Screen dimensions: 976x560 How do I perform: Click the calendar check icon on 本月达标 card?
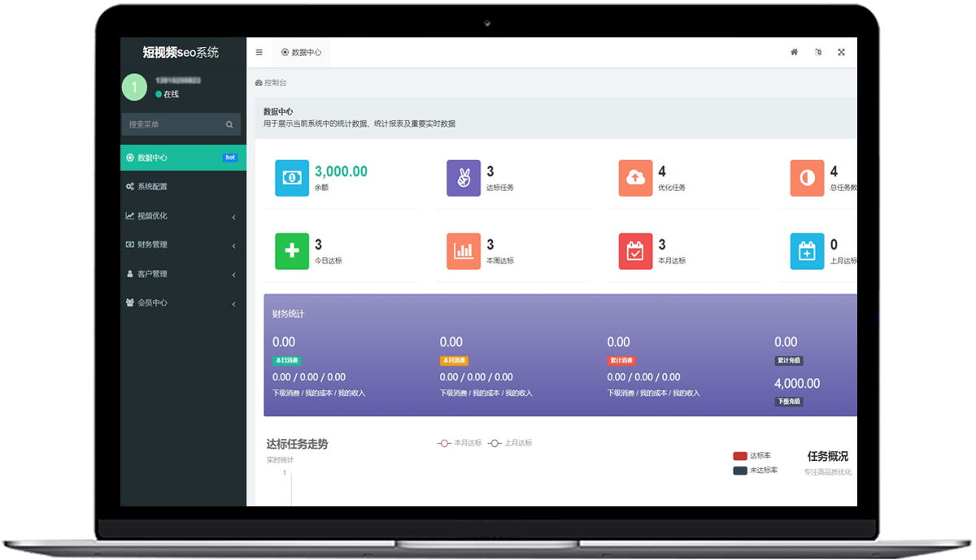click(634, 250)
